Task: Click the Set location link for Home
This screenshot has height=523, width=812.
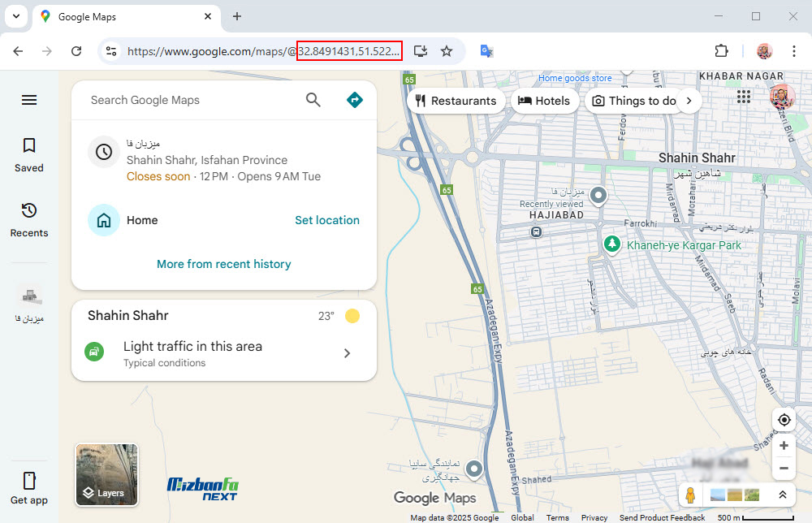Action: 326,220
